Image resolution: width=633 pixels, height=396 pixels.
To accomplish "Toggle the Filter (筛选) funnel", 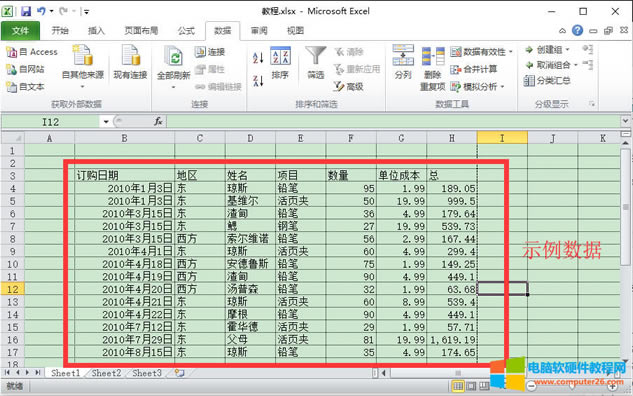I will click(x=315, y=63).
